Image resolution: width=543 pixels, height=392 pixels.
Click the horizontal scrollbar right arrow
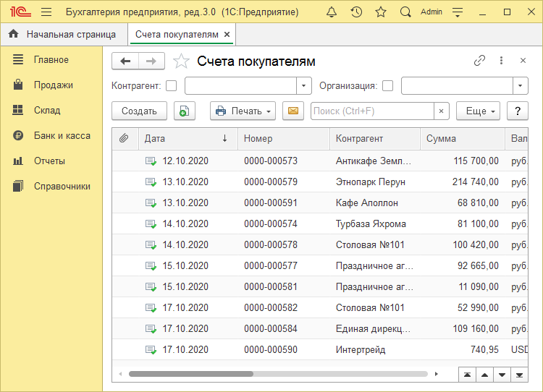pyautogui.click(x=437, y=374)
